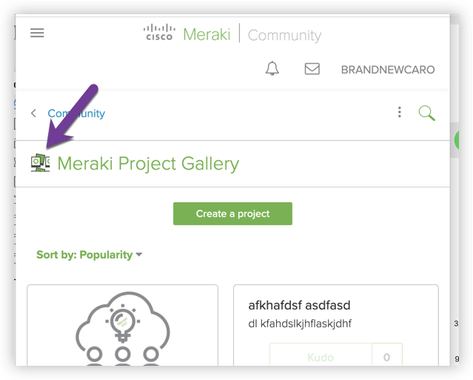
Task: Open the cloud lightbulb project thumbnail
Action: coord(123,326)
